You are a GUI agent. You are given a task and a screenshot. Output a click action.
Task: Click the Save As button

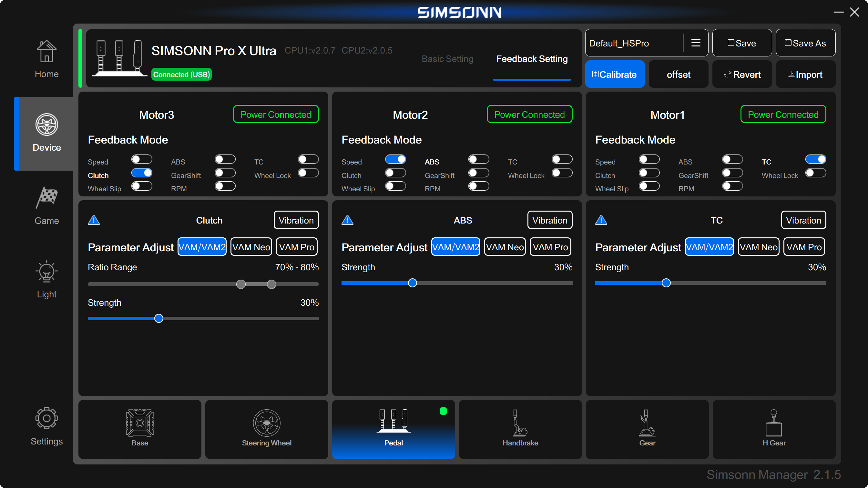point(805,43)
